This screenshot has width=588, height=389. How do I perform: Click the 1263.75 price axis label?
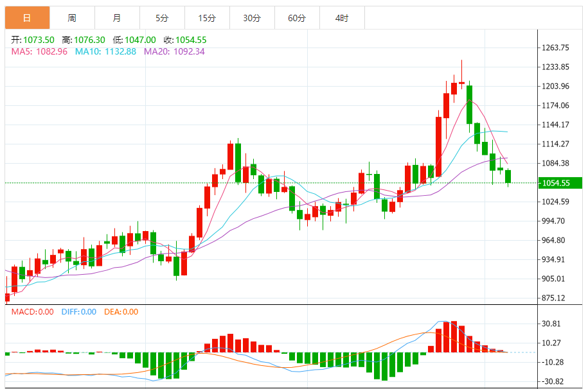(555, 48)
